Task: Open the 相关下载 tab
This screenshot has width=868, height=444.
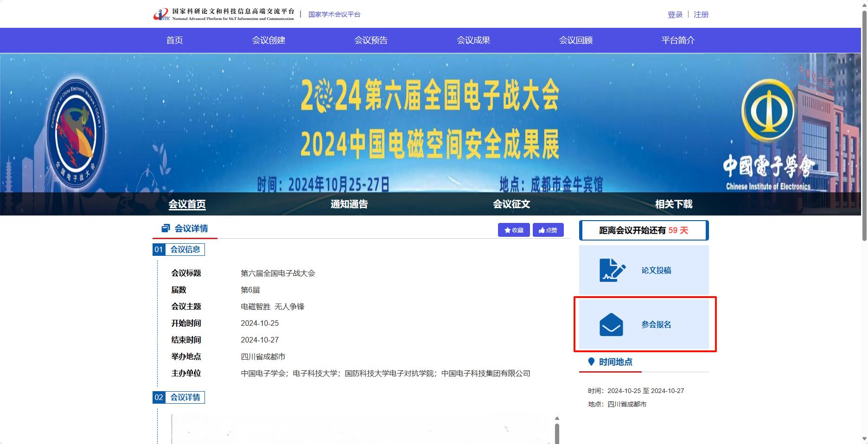Action: [x=674, y=204]
